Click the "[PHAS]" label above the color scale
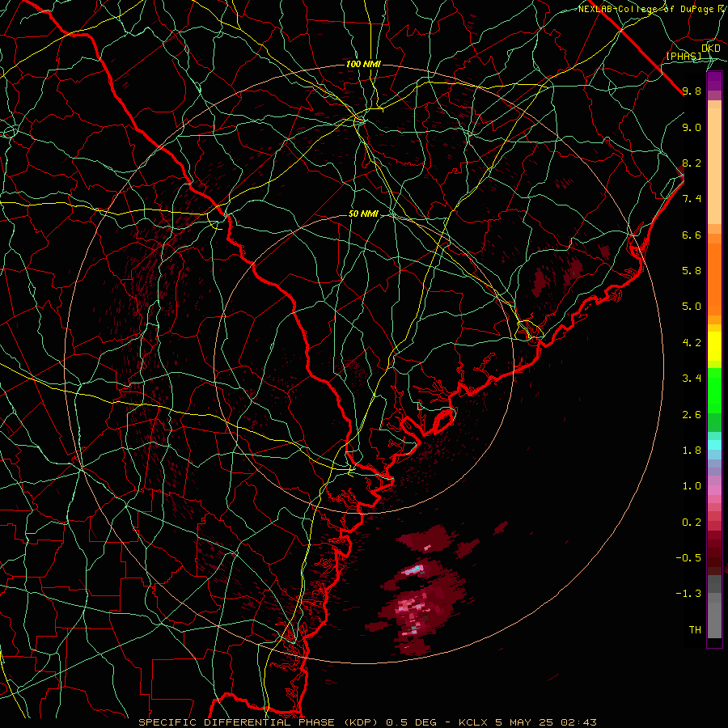Viewport: 728px width, 728px height. click(684, 56)
